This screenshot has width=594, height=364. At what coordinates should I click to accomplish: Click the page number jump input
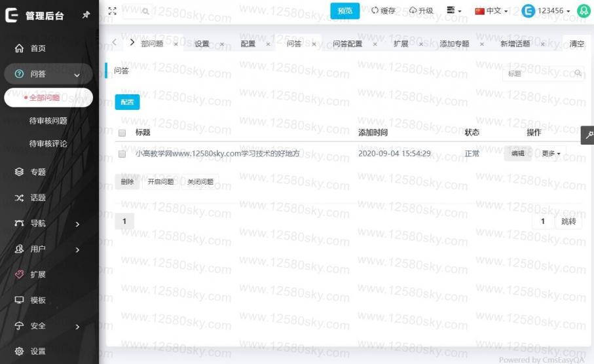543,221
